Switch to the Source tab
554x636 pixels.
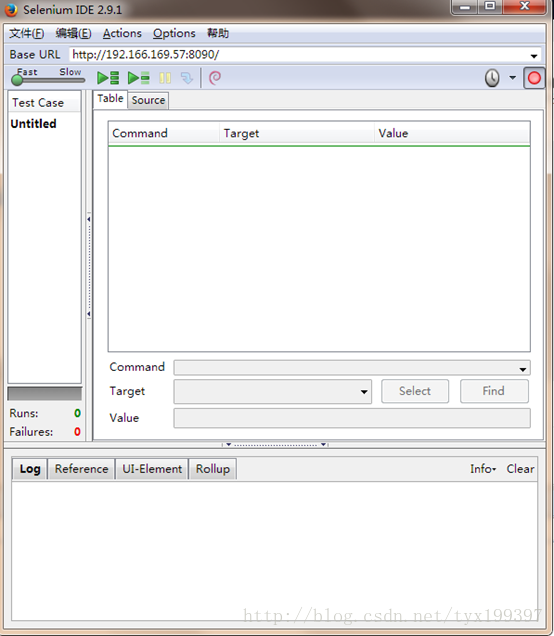click(x=148, y=100)
